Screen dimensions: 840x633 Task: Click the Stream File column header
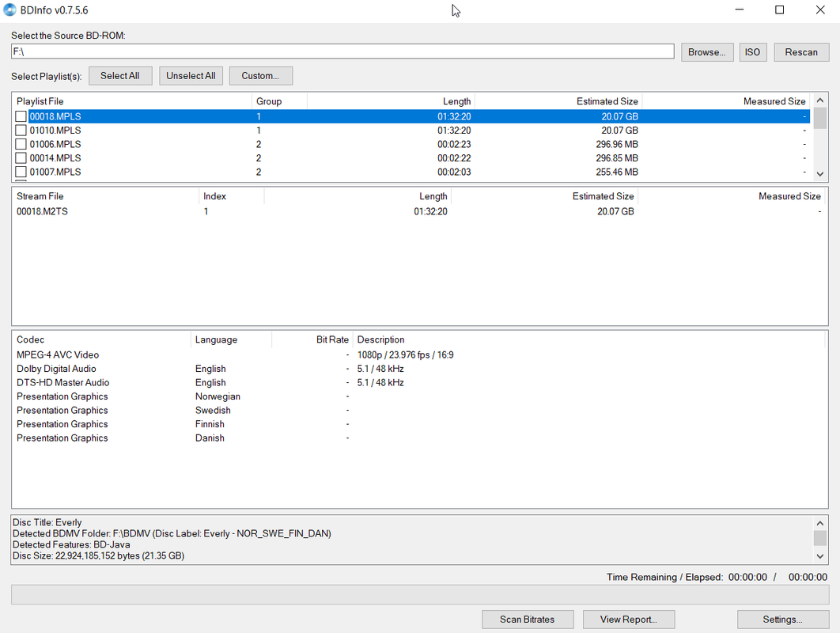[105, 196]
